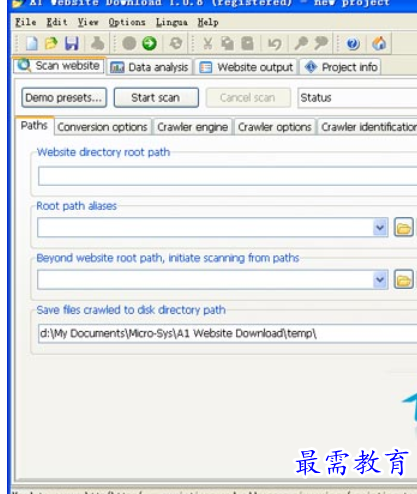Click the Start scan button
This screenshot has height=494, width=417.
[x=156, y=98]
